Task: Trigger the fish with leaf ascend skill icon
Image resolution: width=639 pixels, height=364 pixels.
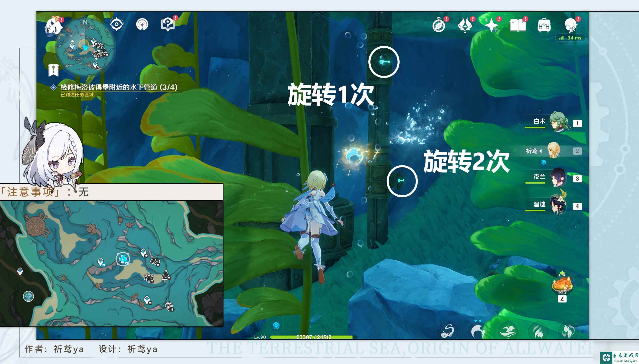Action: point(568,331)
